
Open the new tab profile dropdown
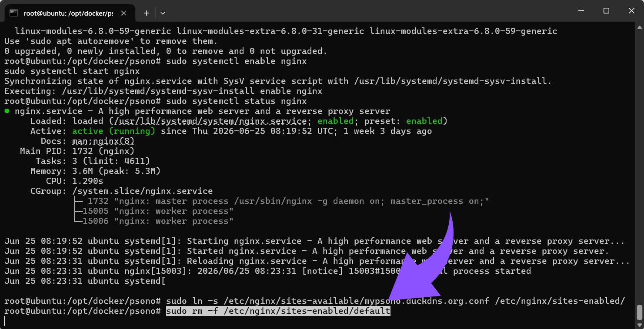tap(163, 13)
